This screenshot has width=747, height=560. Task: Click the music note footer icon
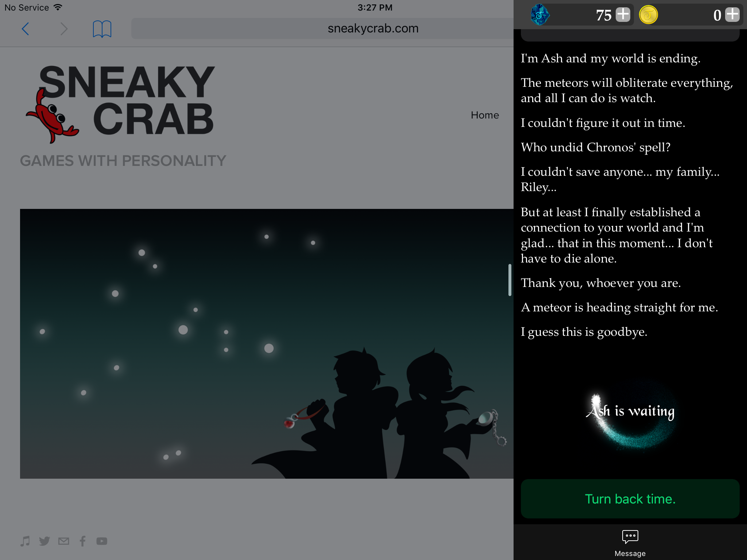25,541
